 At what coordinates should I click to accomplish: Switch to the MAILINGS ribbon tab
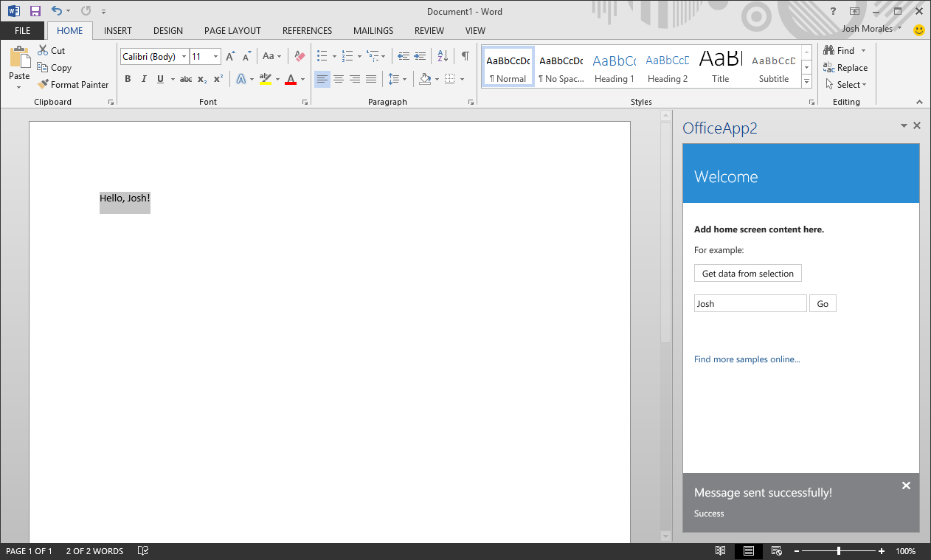(373, 30)
